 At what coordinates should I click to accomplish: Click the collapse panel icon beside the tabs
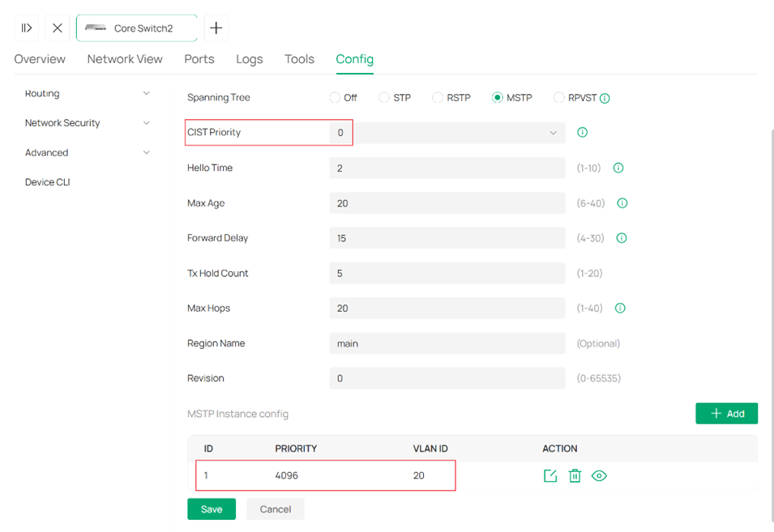[x=27, y=28]
